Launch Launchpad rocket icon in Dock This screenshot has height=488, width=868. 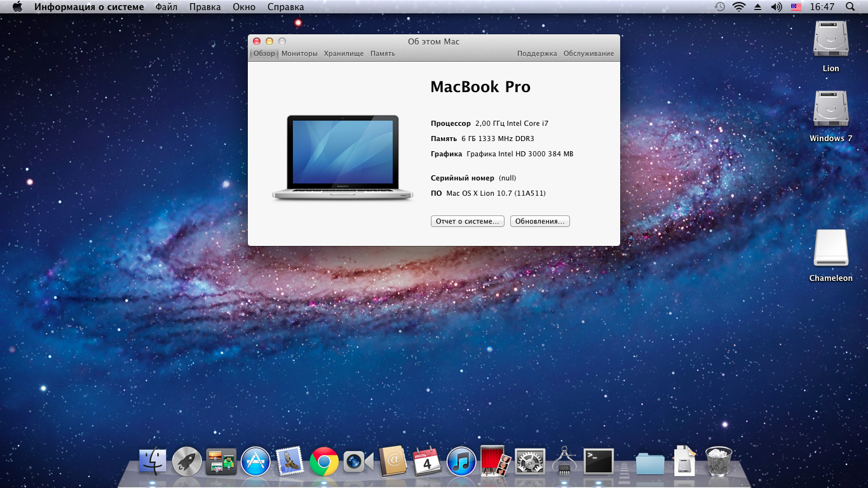(x=187, y=462)
